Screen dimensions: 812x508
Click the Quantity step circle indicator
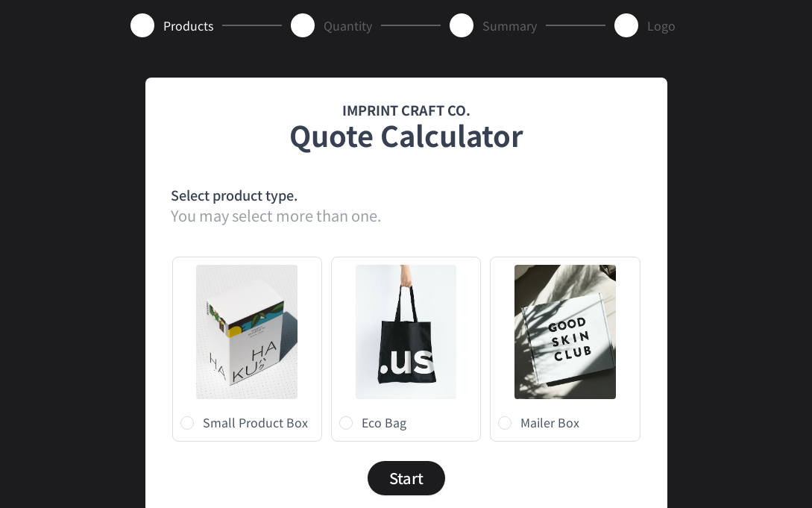pyautogui.click(x=303, y=25)
